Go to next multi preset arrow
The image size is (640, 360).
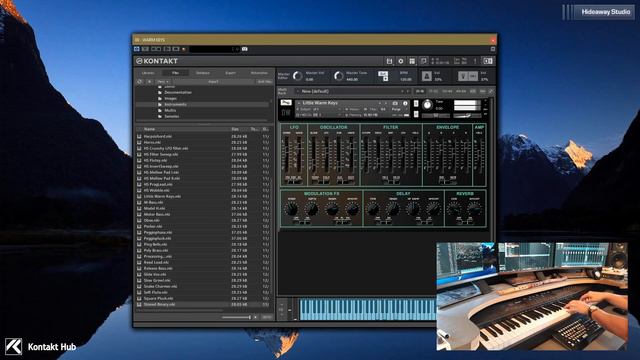pos(407,91)
